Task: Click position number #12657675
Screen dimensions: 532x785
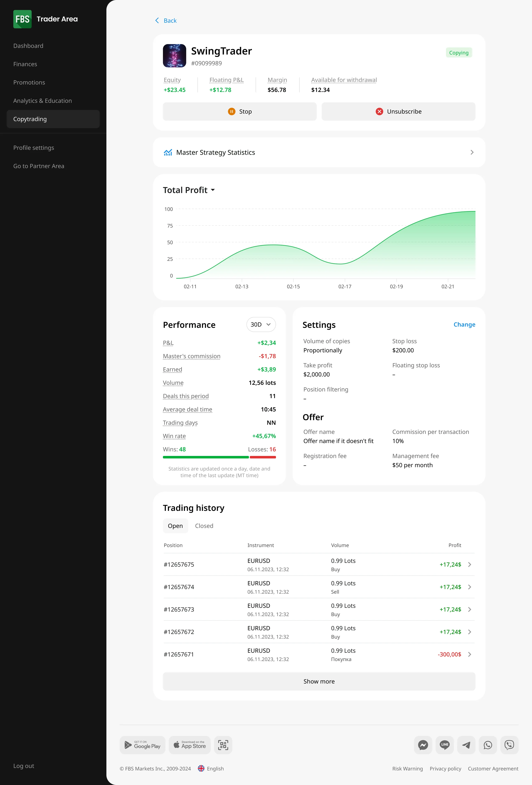Action: [x=179, y=565]
